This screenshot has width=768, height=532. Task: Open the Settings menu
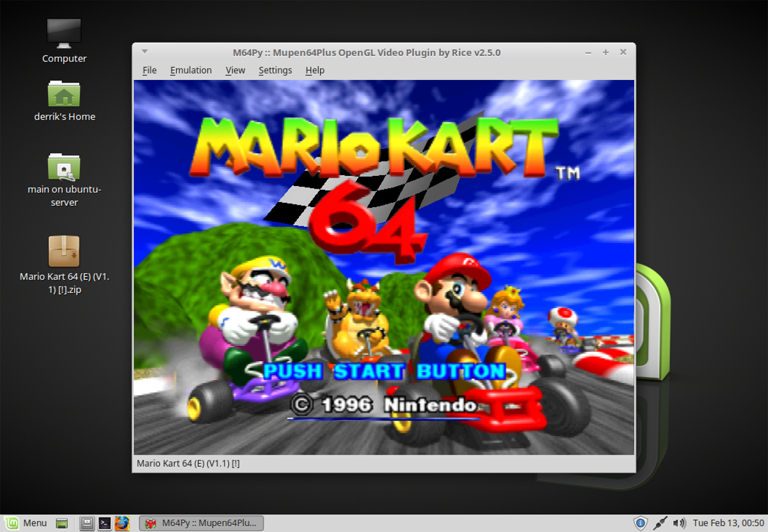(x=275, y=70)
